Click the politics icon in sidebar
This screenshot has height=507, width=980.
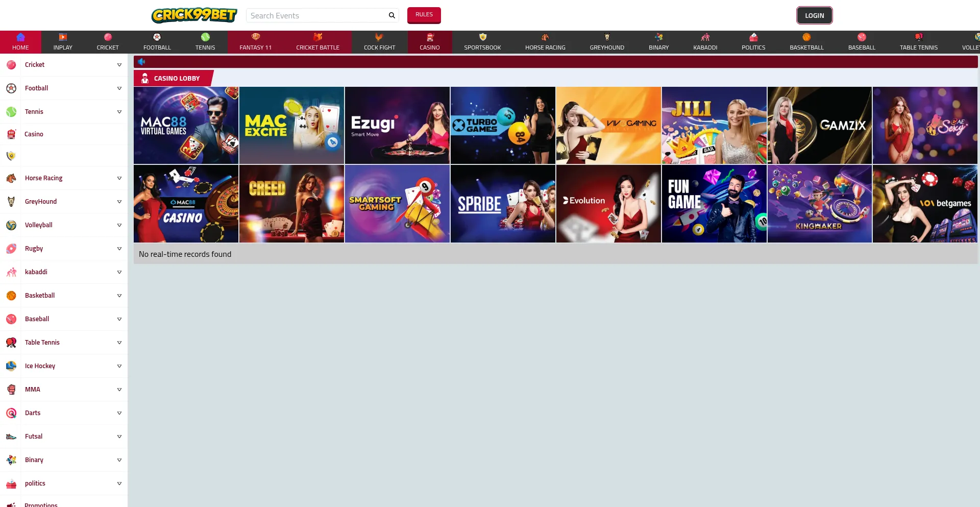pyautogui.click(x=11, y=484)
